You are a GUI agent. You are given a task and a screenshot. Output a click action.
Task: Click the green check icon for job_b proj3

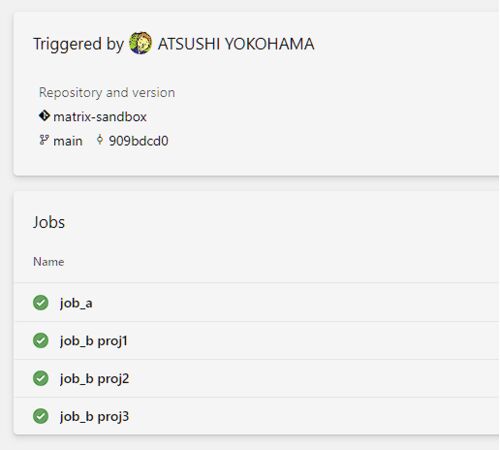pyautogui.click(x=41, y=416)
